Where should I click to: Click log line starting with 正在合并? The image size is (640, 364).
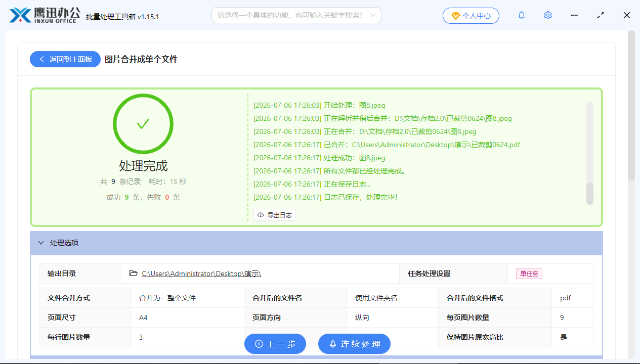[365, 131]
